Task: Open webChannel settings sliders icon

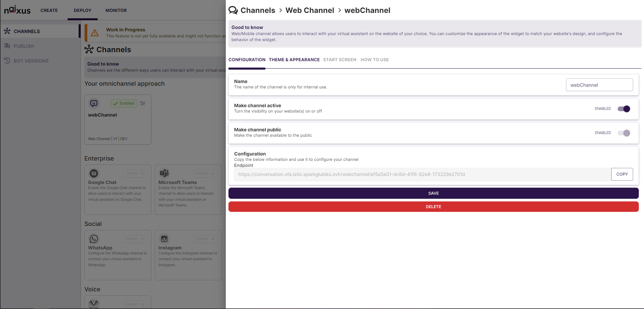Action: [x=142, y=103]
